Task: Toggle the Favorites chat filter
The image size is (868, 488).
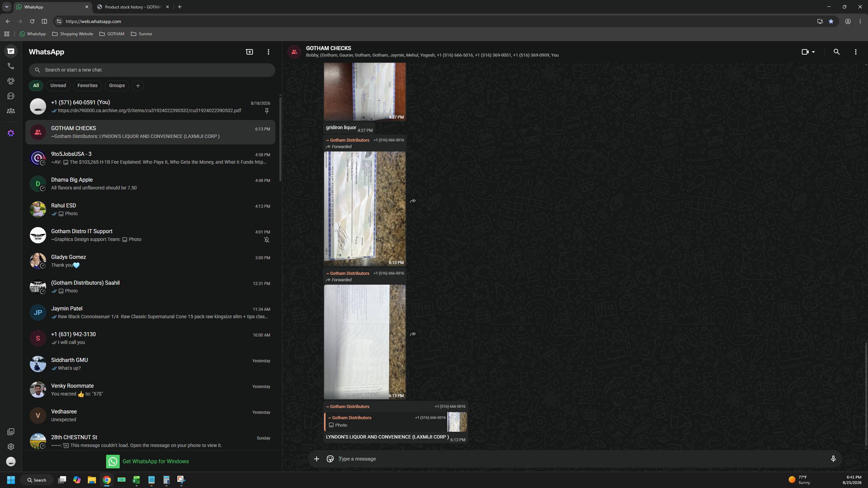Action: (87, 85)
